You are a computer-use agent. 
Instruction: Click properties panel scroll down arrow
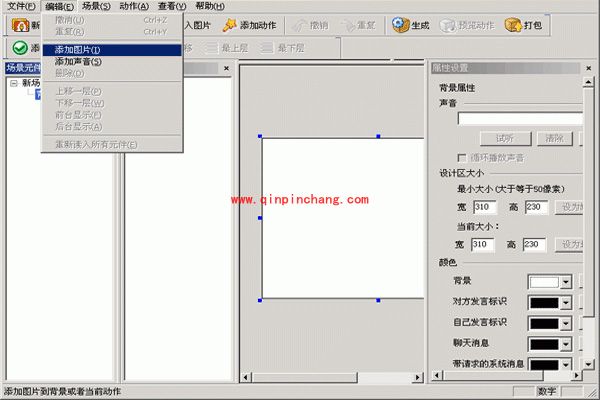click(x=589, y=364)
